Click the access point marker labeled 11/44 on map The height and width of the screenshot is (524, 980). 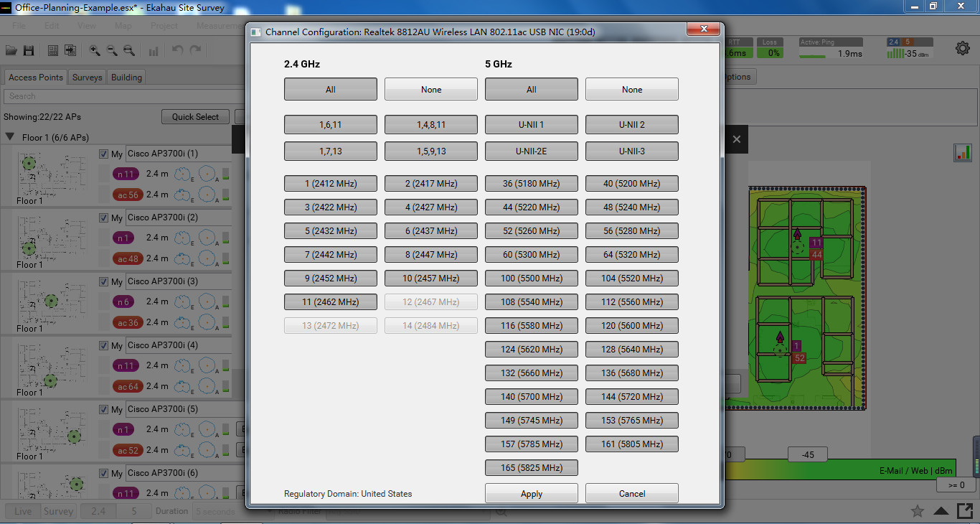(x=797, y=247)
